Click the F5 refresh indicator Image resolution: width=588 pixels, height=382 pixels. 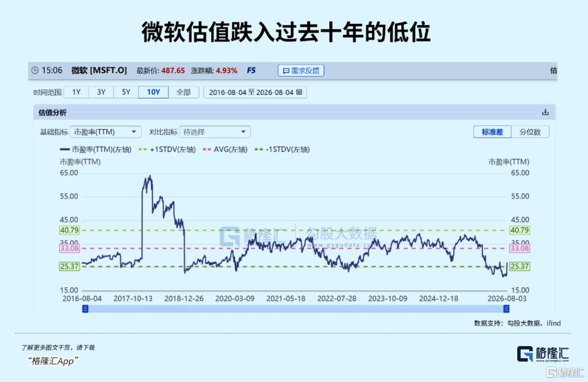click(251, 71)
